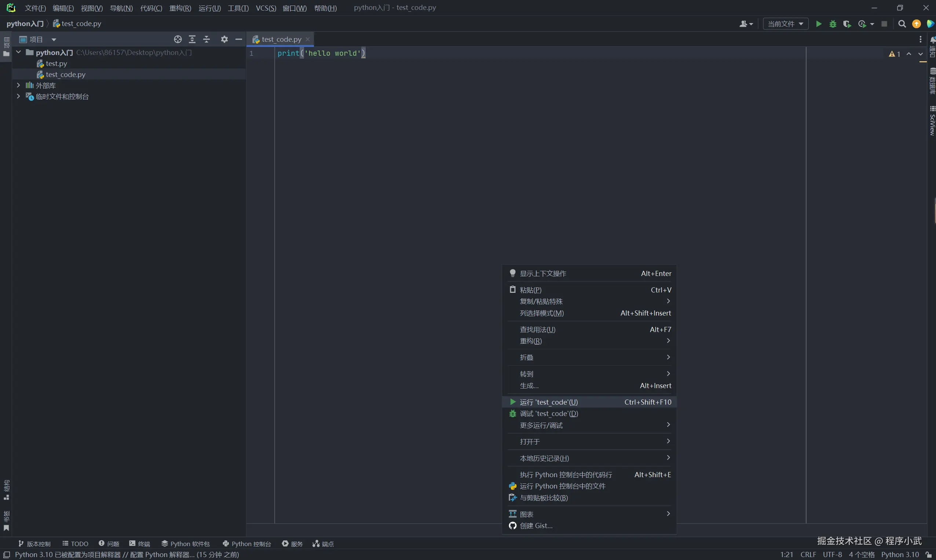This screenshot has width=936, height=560.
Task: Click the Debug bug icon in toolbar
Action: click(x=833, y=24)
